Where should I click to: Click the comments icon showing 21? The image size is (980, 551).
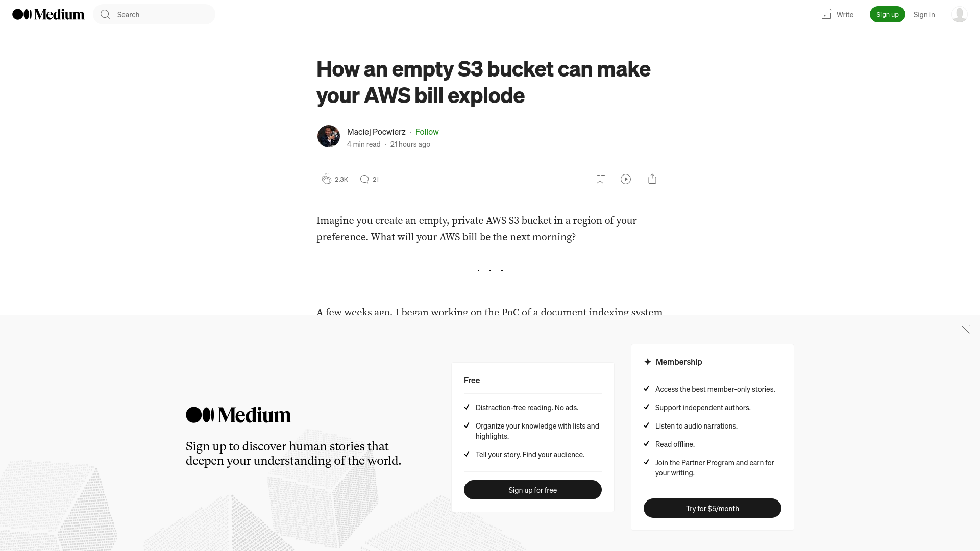point(364,178)
